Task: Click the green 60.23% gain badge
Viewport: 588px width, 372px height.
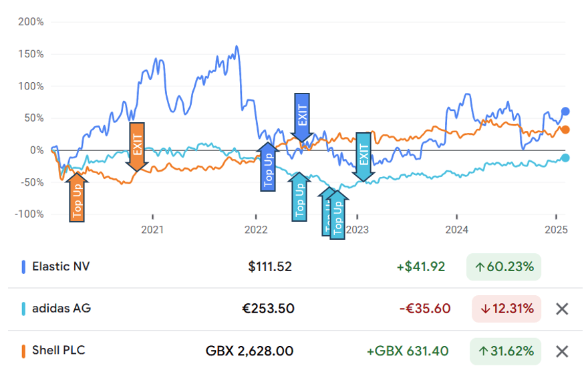Action: coord(504,267)
